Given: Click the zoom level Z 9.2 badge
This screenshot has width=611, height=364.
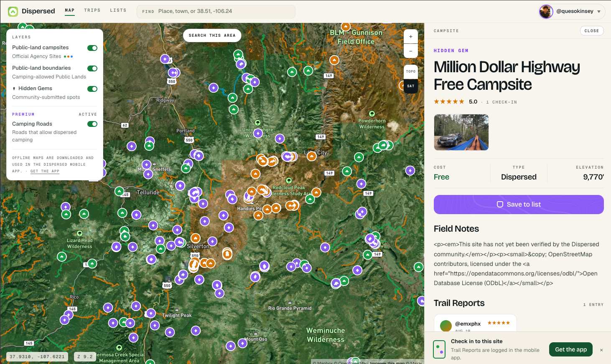Looking at the screenshot, I should 85,357.
